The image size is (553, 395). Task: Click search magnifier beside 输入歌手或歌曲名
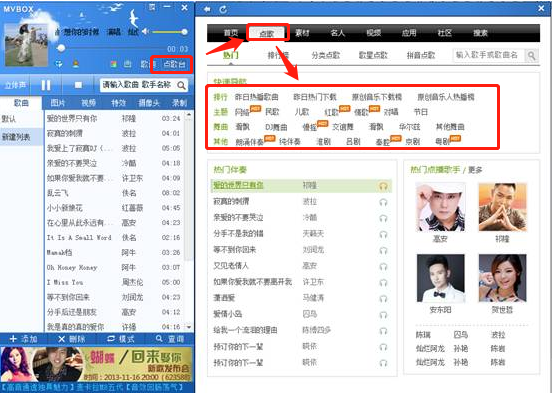click(531, 55)
